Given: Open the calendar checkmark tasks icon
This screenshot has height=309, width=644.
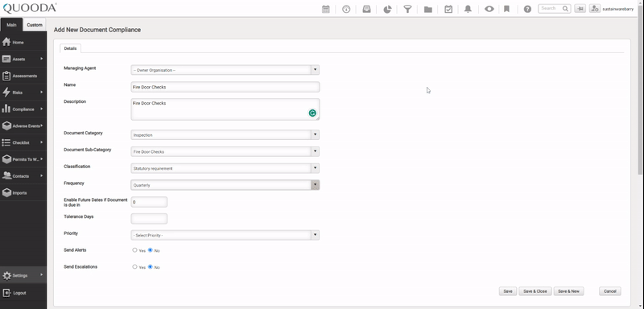Looking at the screenshot, I should 448,9.
